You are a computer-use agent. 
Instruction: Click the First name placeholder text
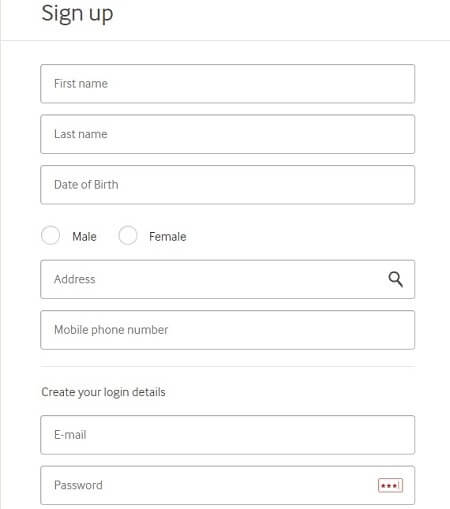81,84
